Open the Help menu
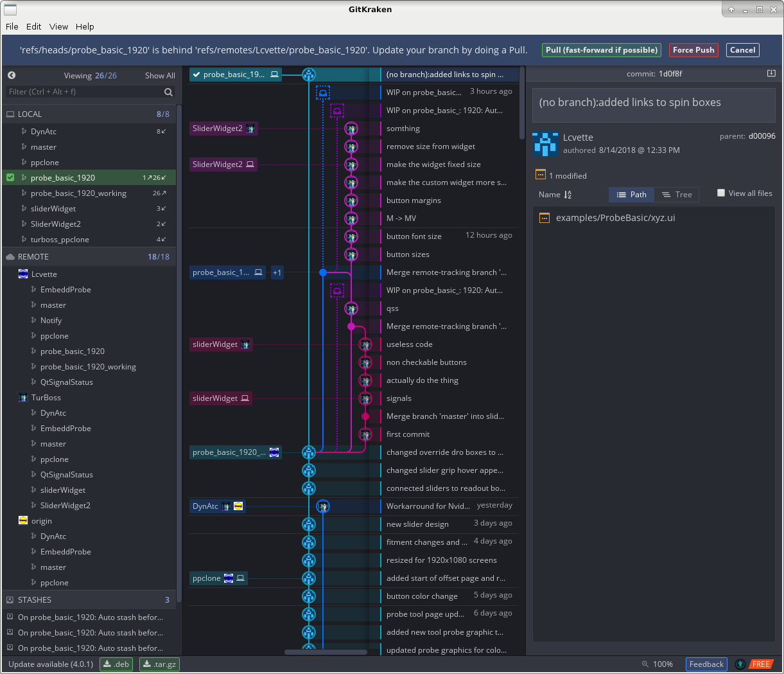The image size is (784, 674). click(85, 26)
